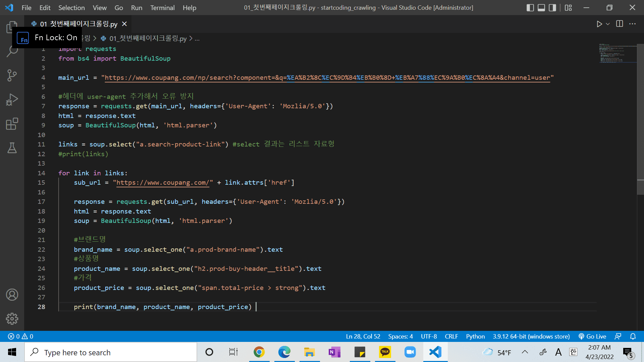Expand the run options dropdown arrow
Image resolution: width=644 pixels, height=362 pixels.
pos(608,24)
